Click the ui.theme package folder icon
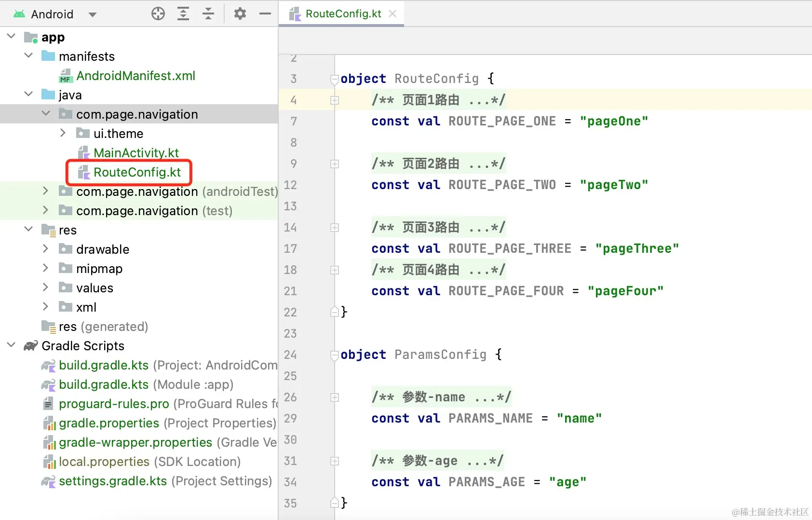Viewport: 812px width, 520px height. pyautogui.click(x=83, y=133)
